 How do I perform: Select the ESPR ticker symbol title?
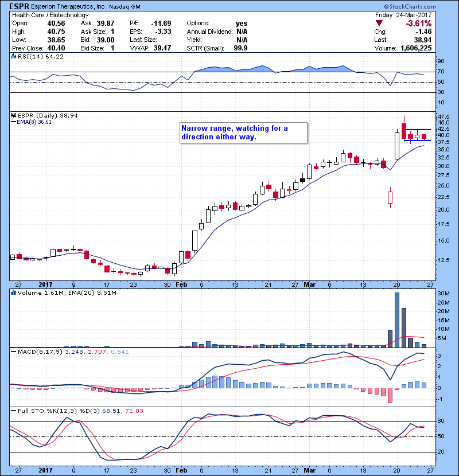[x=19, y=6]
